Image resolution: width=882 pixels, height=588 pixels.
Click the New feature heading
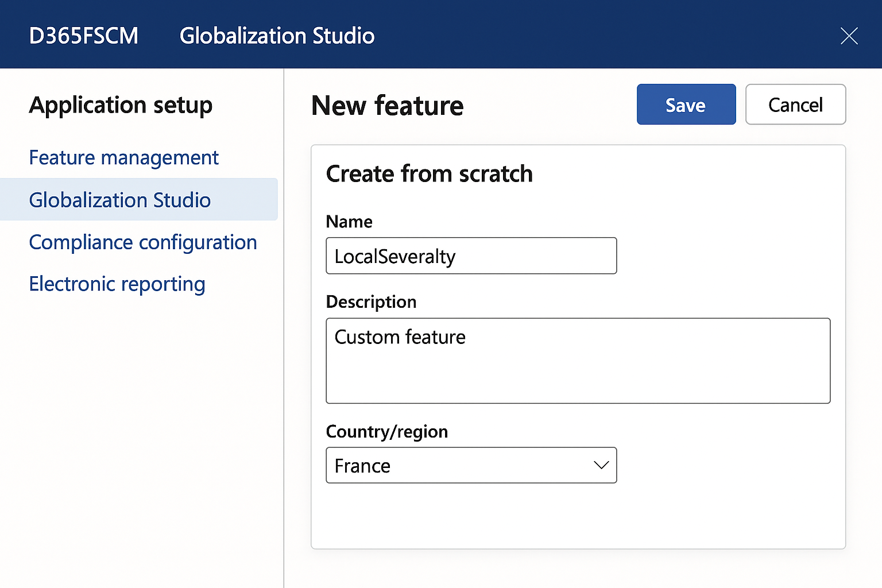(x=387, y=106)
